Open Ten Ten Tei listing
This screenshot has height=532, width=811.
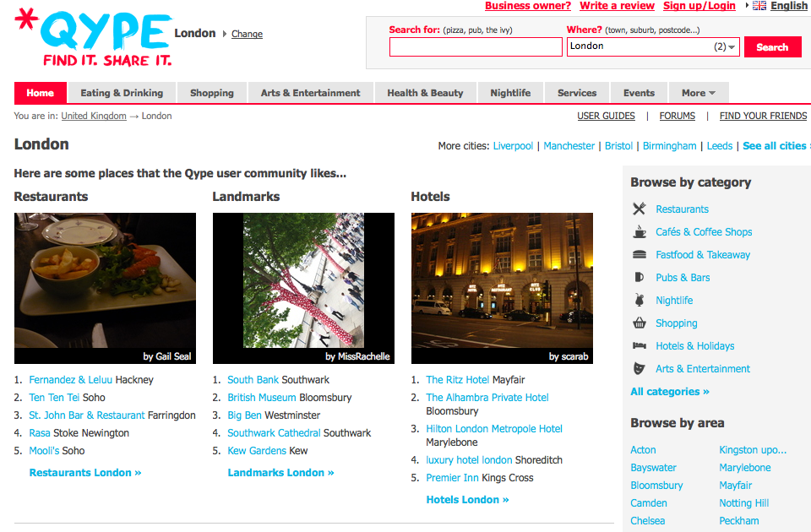54,398
